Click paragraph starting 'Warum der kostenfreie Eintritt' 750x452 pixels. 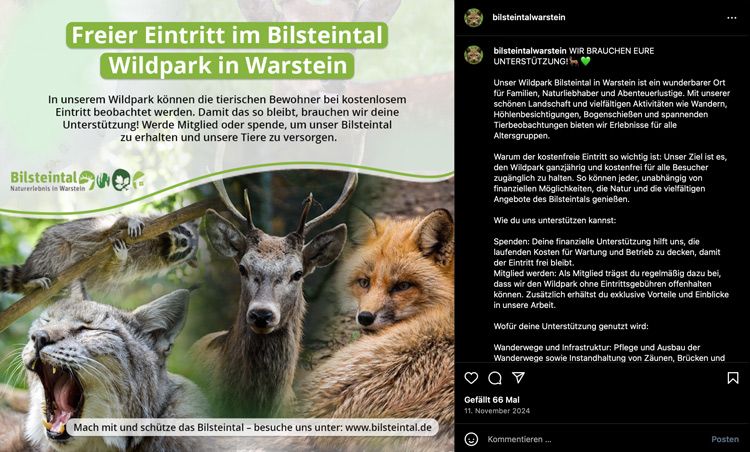pos(610,178)
